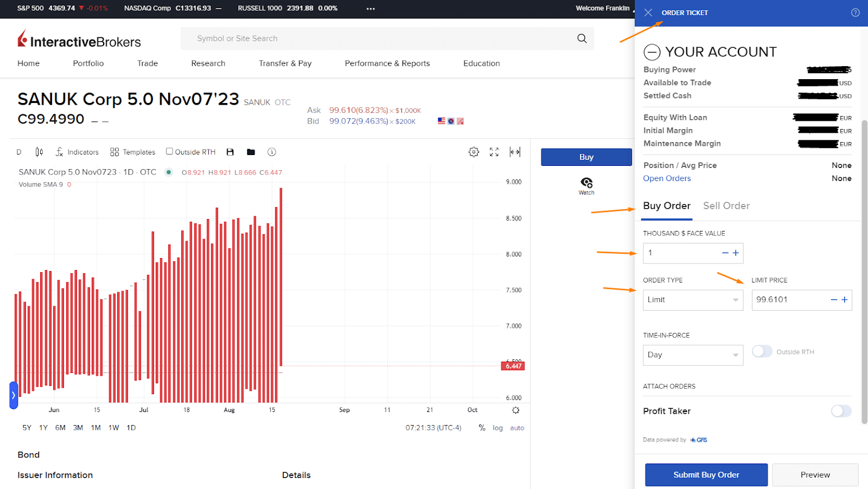Click the search magnifier icon
This screenshot has width=868, height=489.
click(582, 38)
